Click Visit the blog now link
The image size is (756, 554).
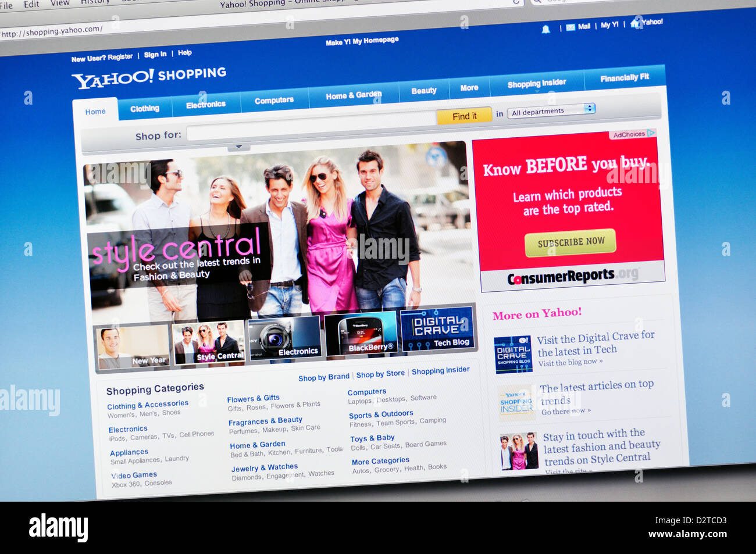[570, 362]
